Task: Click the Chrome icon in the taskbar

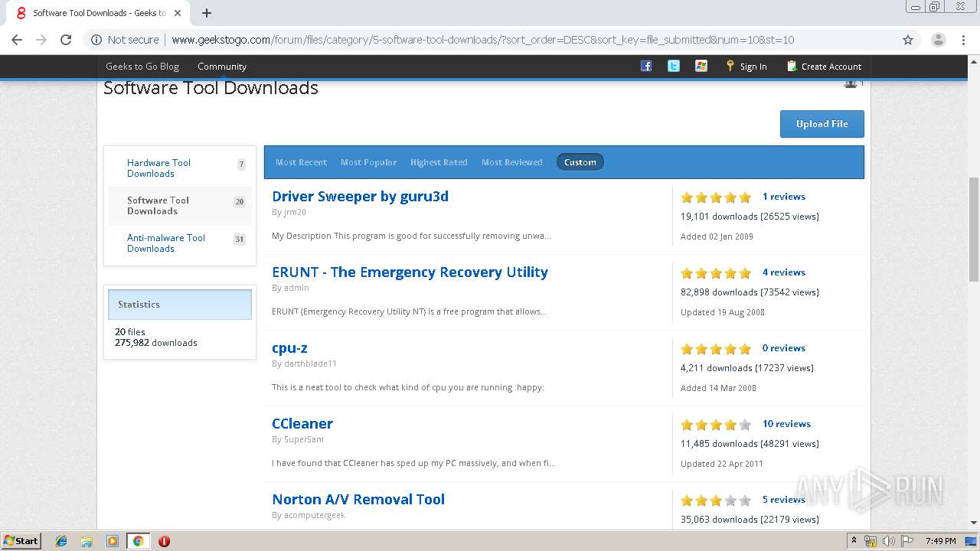Action: point(138,541)
